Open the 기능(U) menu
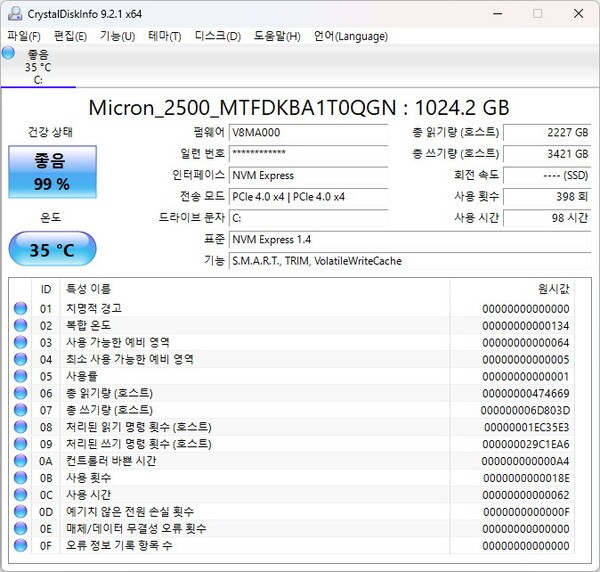 (117, 36)
